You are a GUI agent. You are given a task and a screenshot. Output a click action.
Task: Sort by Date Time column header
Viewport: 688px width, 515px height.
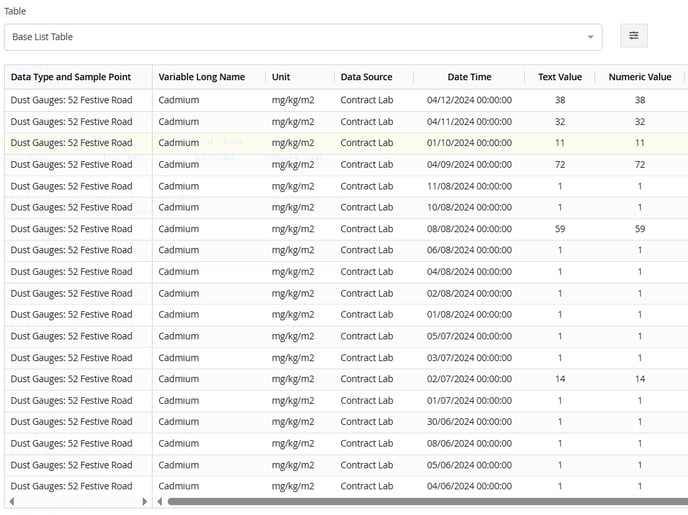click(x=469, y=77)
